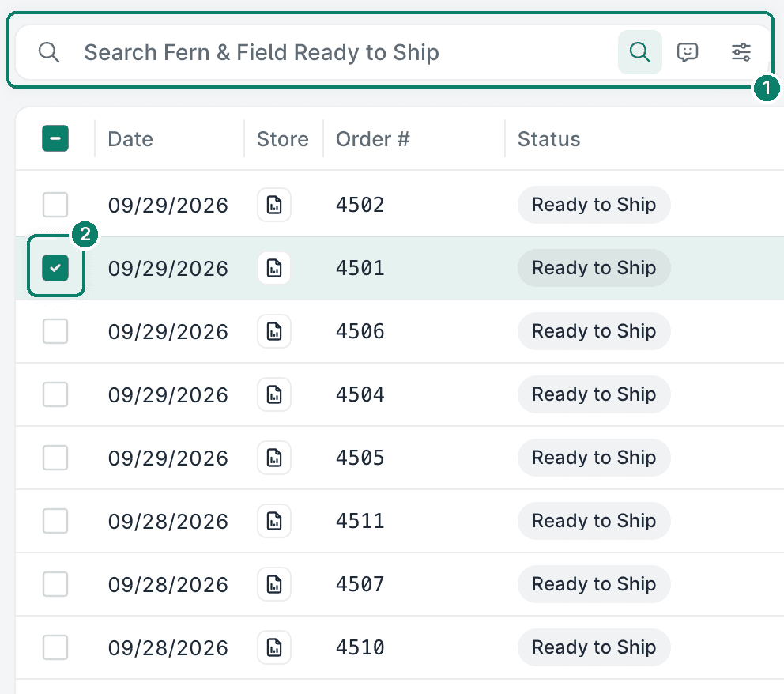Sort by the Store column header
The height and width of the screenshot is (694, 784).
tap(282, 139)
